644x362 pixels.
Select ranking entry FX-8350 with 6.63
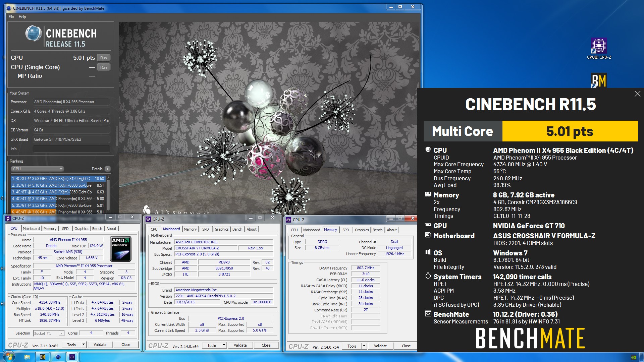[58, 192]
